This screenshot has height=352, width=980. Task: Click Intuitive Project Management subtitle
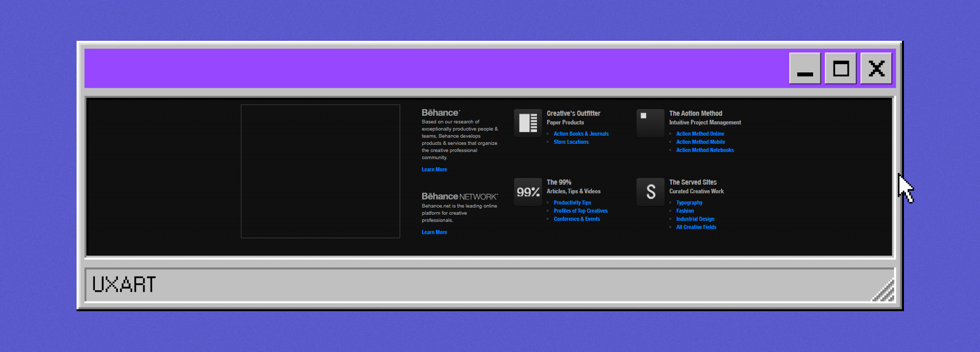(x=705, y=122)
